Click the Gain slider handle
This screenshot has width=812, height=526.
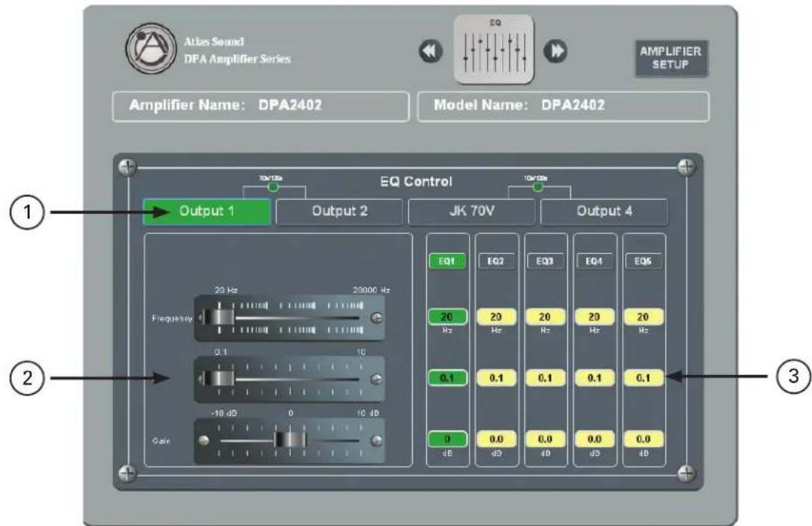pyautogui.click(x=290, y=440)
